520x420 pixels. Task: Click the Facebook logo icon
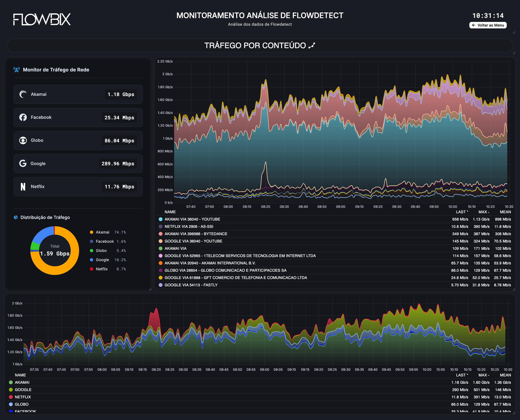(23, 117)
